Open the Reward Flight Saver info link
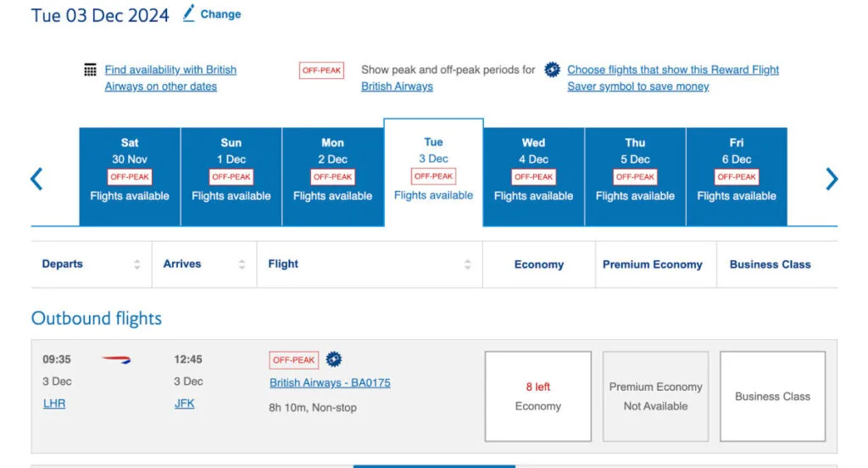Image resolution: width=868 pixels, height=468 pixels. coord(672,78)
